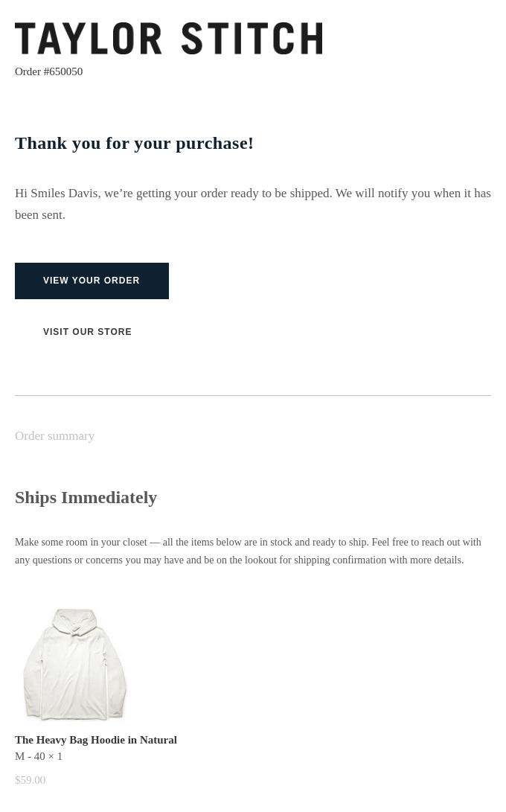The height and width of the screenshot is (812, 506).
Task: Open order #650050 details
Action: pos(48,71)
